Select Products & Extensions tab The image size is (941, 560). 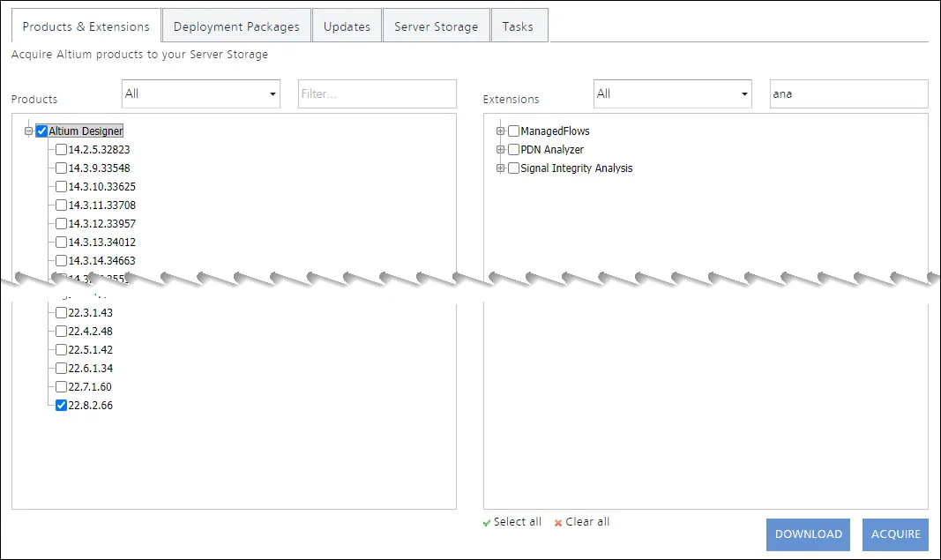click(x=86, y=26)
